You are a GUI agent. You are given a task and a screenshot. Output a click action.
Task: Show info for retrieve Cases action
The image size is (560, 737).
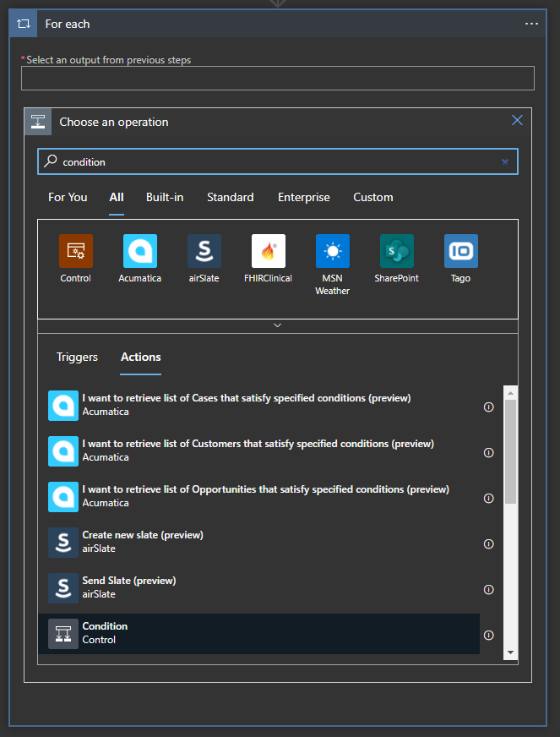(488, 407)
